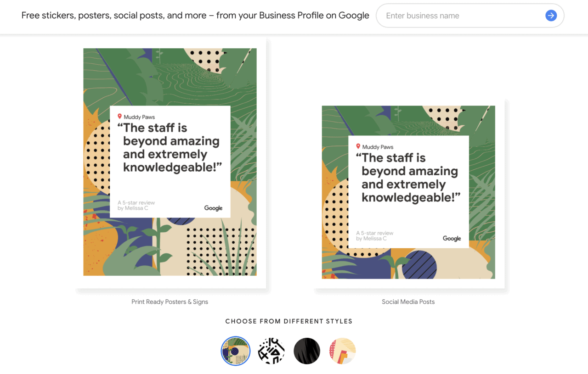Click the Enter business name field
The image size is (588, 374).
point(459,15)
